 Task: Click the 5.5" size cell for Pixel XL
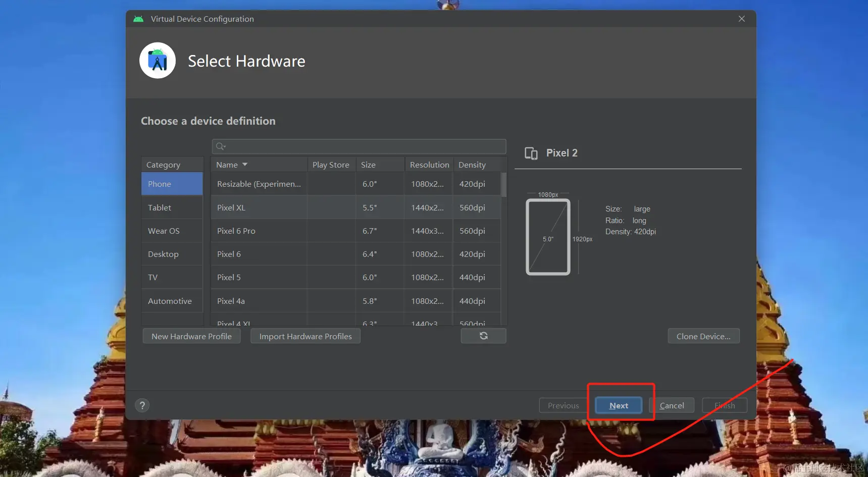click(380, 207)
